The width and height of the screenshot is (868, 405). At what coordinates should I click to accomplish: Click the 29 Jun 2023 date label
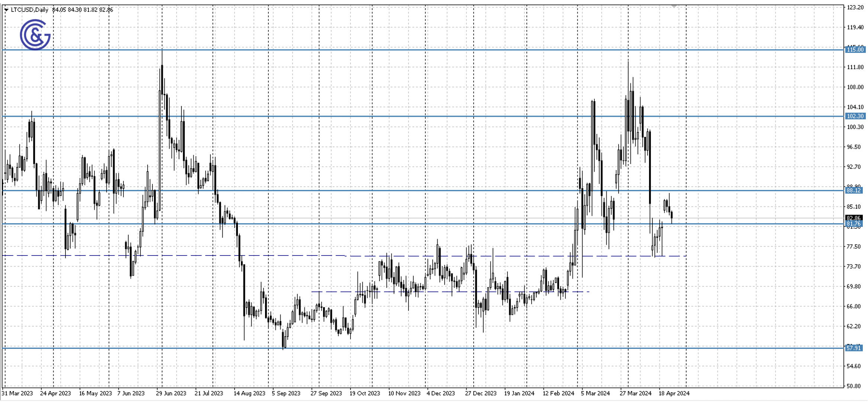pyautogui.click(x=171, y=393)
